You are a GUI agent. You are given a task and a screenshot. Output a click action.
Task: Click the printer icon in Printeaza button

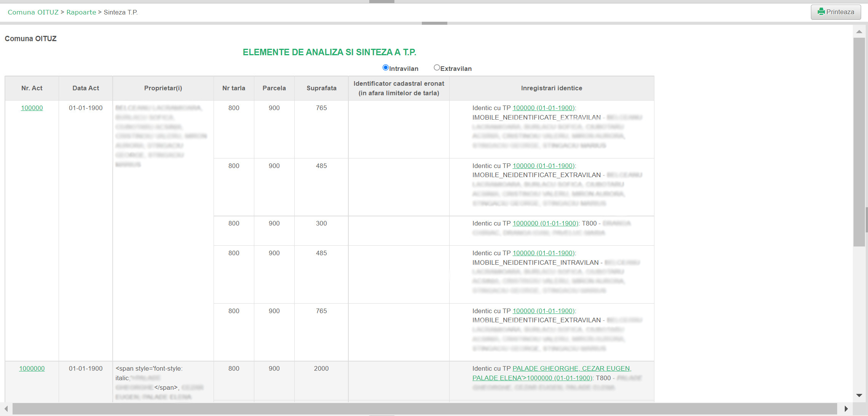821,11
